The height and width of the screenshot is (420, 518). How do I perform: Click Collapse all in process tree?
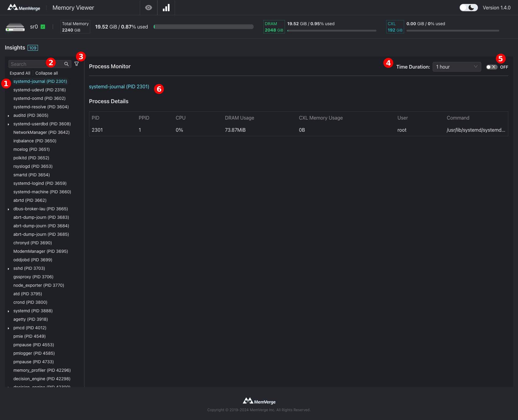(46, 73)
